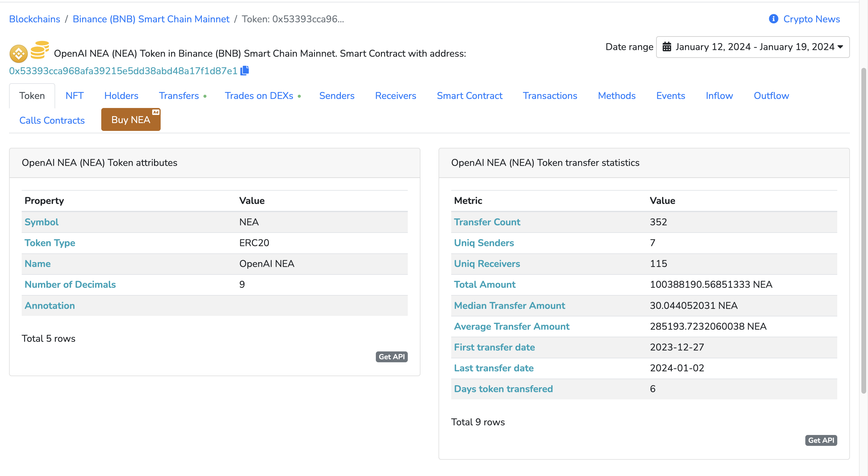Copy the contract address with the copy icon
Screen dimensions: 868x476
pos(245,71)
